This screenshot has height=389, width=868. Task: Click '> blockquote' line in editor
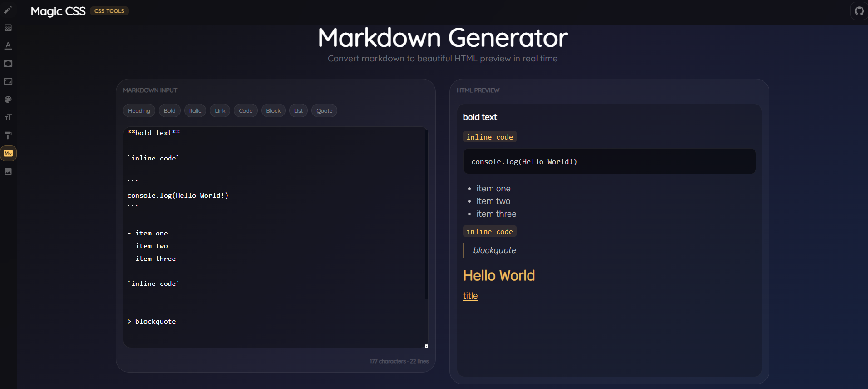click(152, 321)
